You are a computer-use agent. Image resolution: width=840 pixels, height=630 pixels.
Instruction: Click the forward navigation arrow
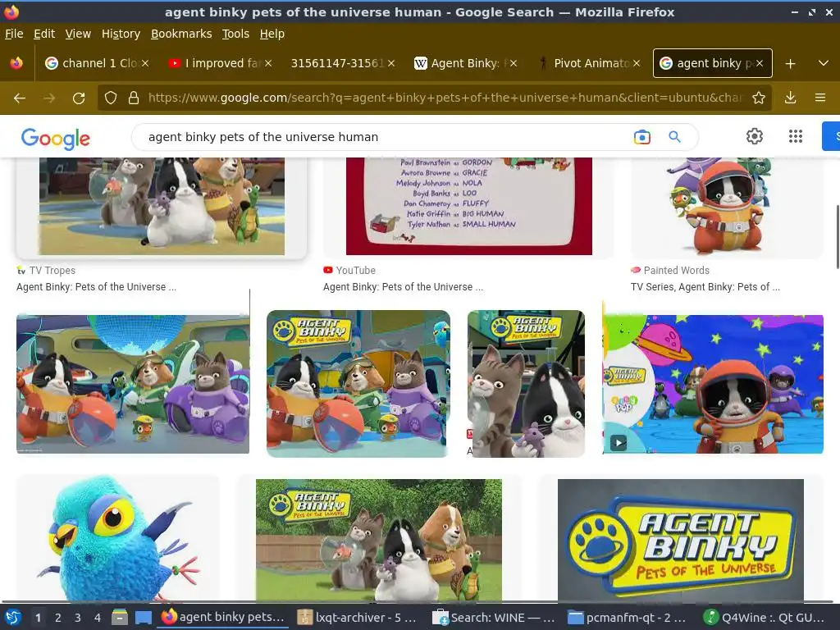click(49, 98)
